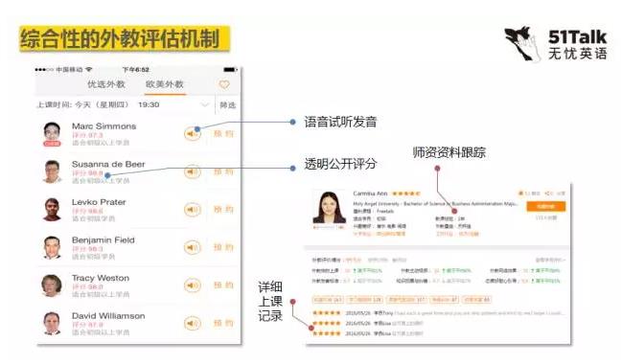Switch to the 优选外教 tab

(x=106, y=84)
